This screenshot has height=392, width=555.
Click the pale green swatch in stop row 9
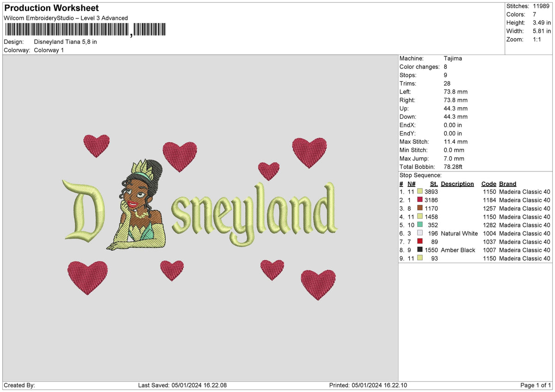[x=420, y=258]
